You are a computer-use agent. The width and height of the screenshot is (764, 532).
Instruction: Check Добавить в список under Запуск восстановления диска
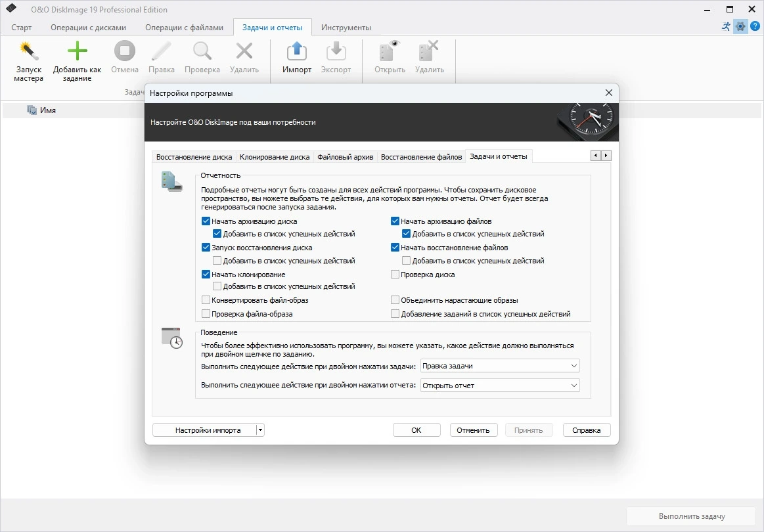click(217, 261)
